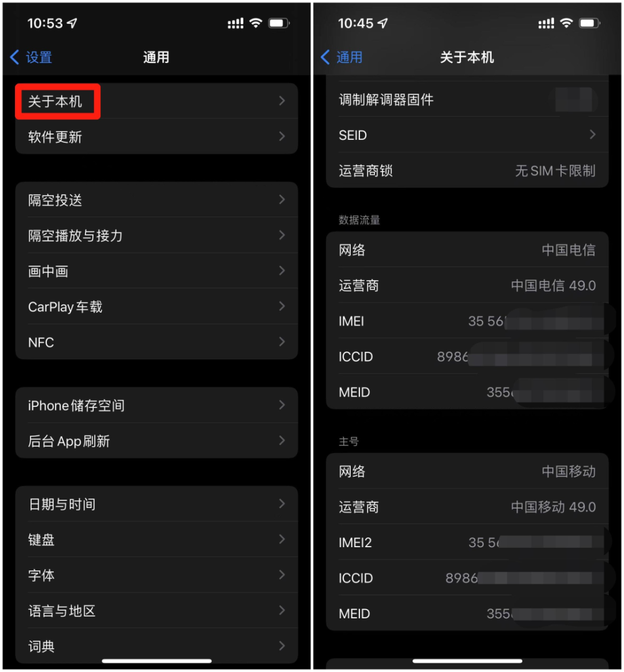Tap the blue back arrow beside 设置

[x=14, y=57]
